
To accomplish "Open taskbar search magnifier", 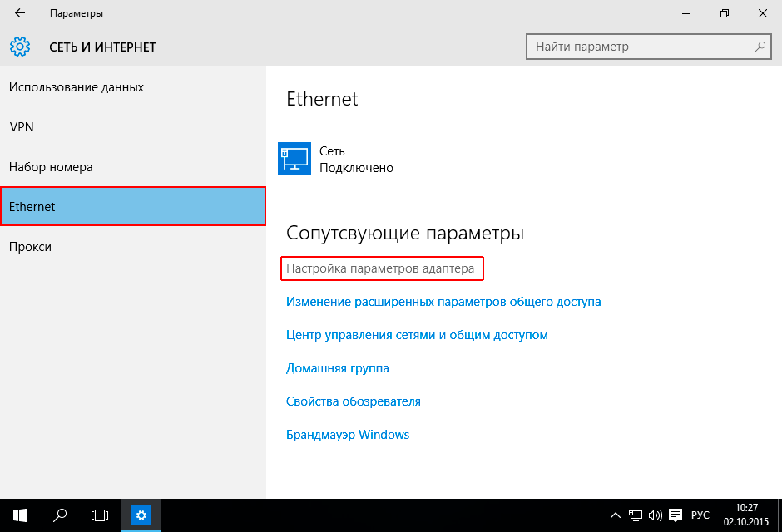I will pyautogui.click(x=60, y=515).
